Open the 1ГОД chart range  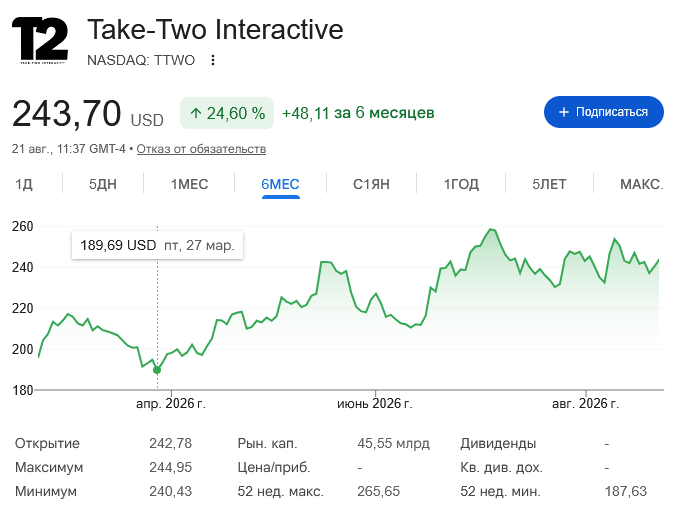pos(461,184)
